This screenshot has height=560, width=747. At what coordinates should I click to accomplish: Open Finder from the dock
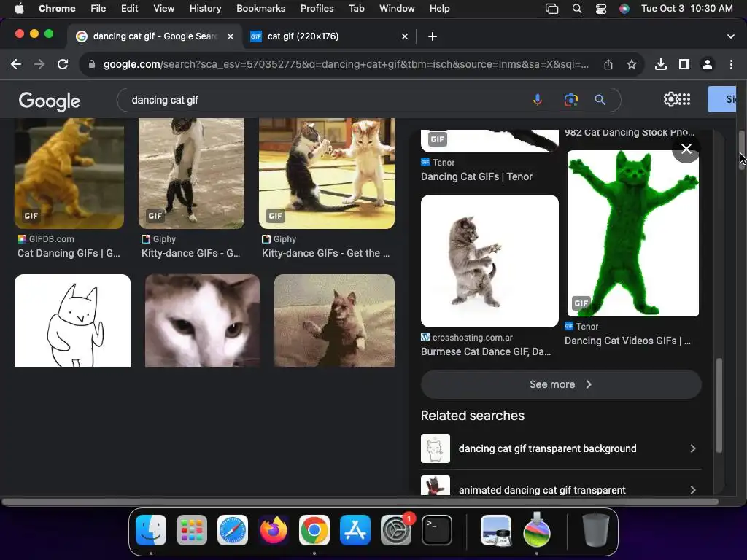tap(151, 530)
